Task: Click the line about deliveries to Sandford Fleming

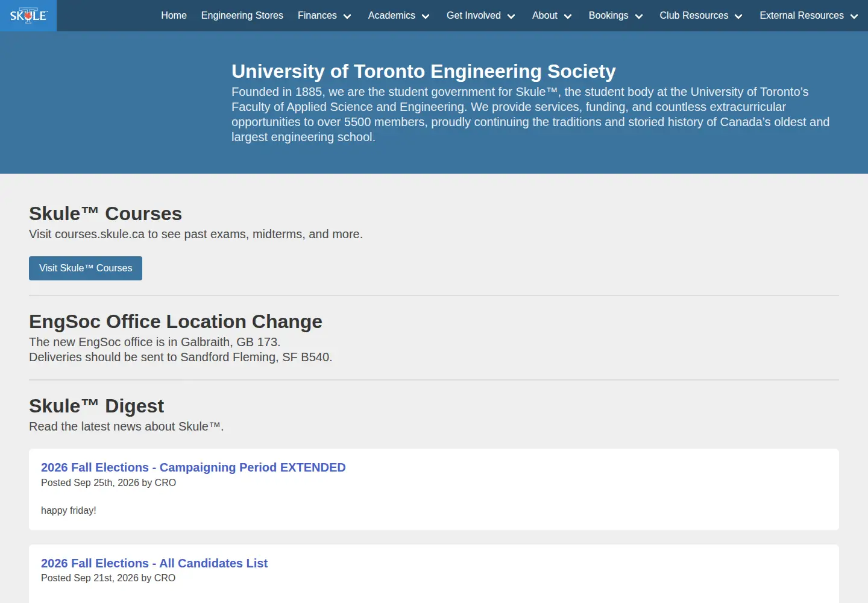Action: click(x=181, y=357)
